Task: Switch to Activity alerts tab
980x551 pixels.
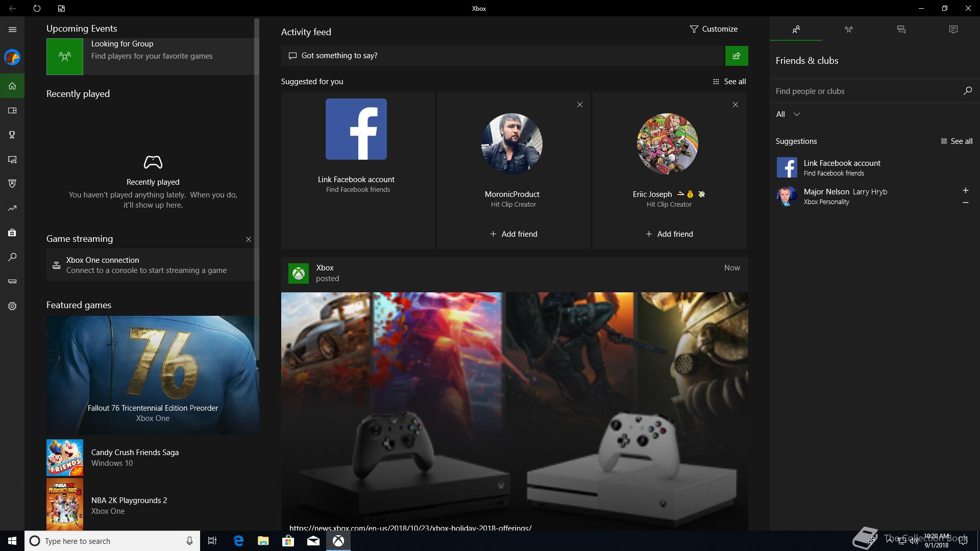Action: point(953,30)
